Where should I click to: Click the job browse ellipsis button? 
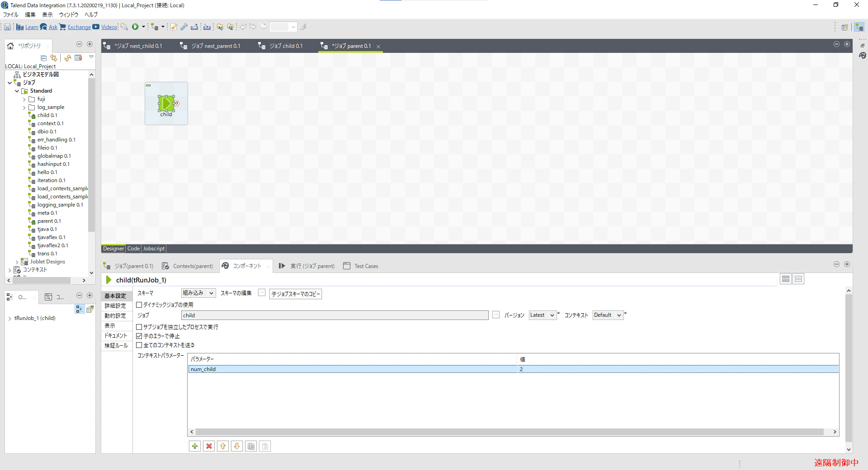496,315
